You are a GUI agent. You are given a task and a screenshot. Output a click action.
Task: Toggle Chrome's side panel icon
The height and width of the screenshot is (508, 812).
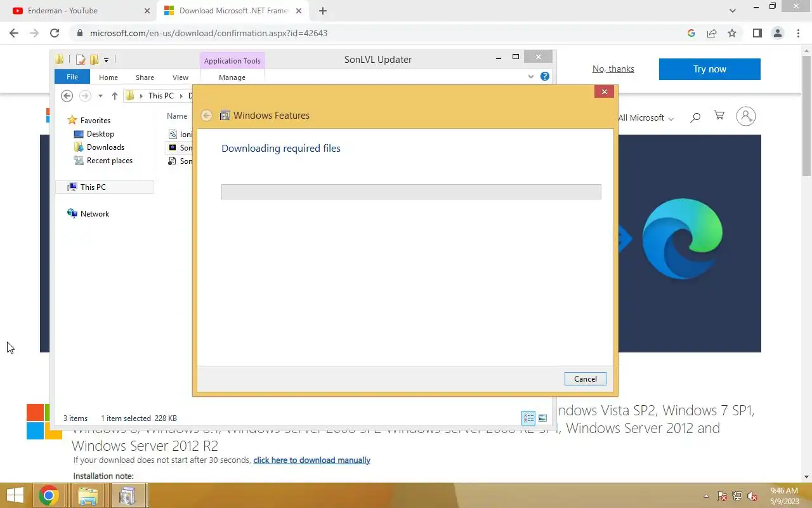pos(757,33)
